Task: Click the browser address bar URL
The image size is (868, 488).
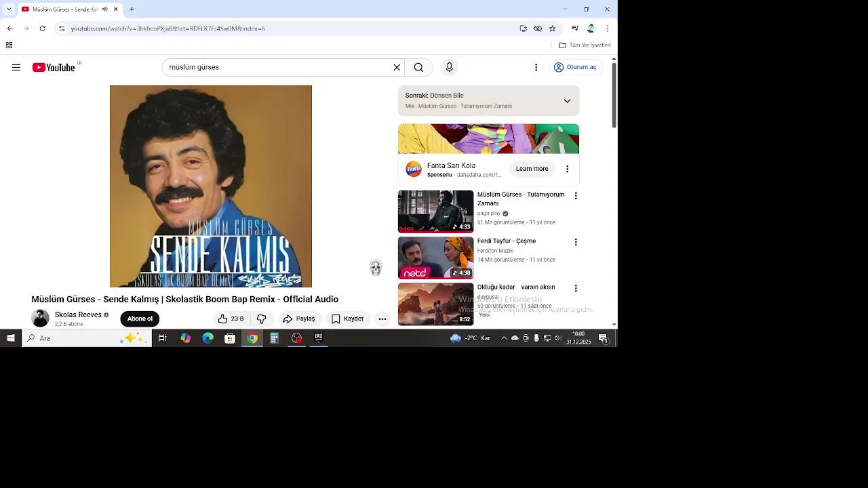Action: (x=168, y=28)
